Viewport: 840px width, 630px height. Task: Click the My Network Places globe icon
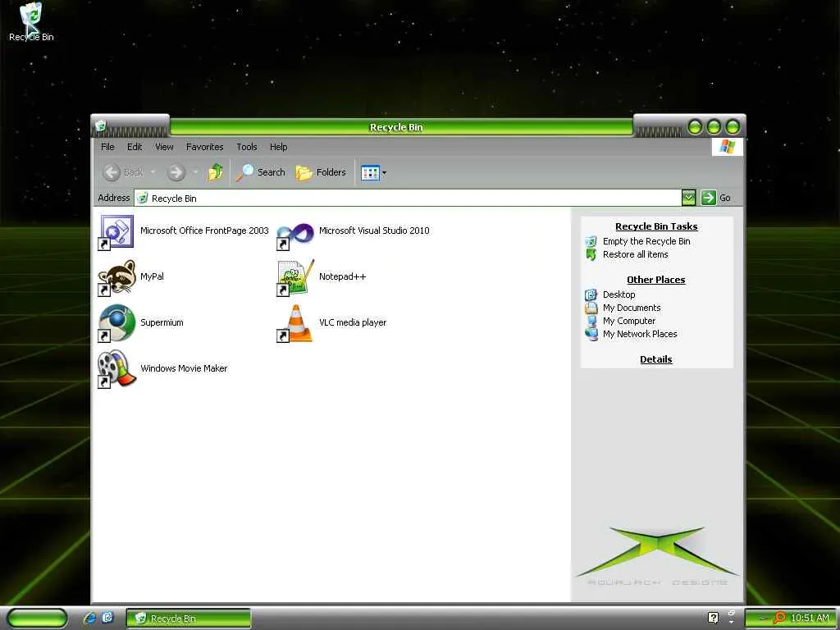coord(591,335)
